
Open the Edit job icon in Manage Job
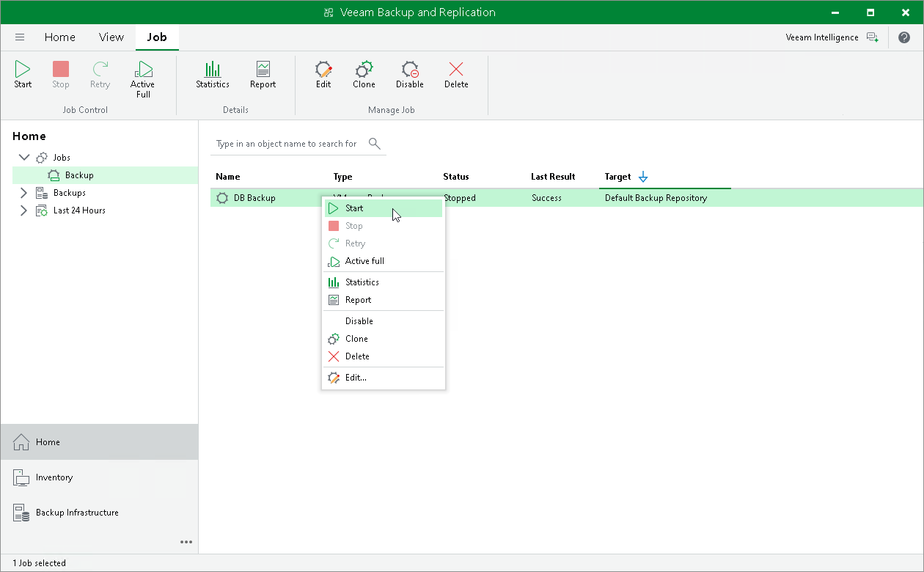pos(323,73)
